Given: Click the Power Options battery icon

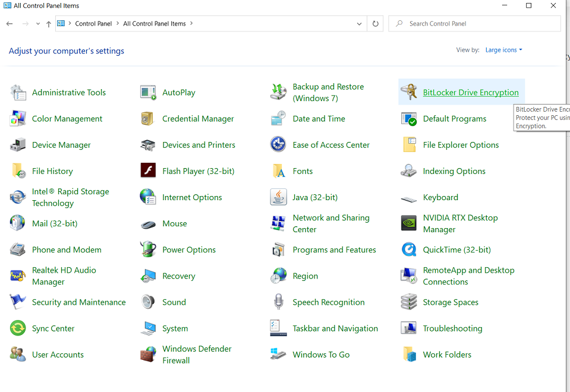Looking at the screenshot, I should [x=149, y=249].
